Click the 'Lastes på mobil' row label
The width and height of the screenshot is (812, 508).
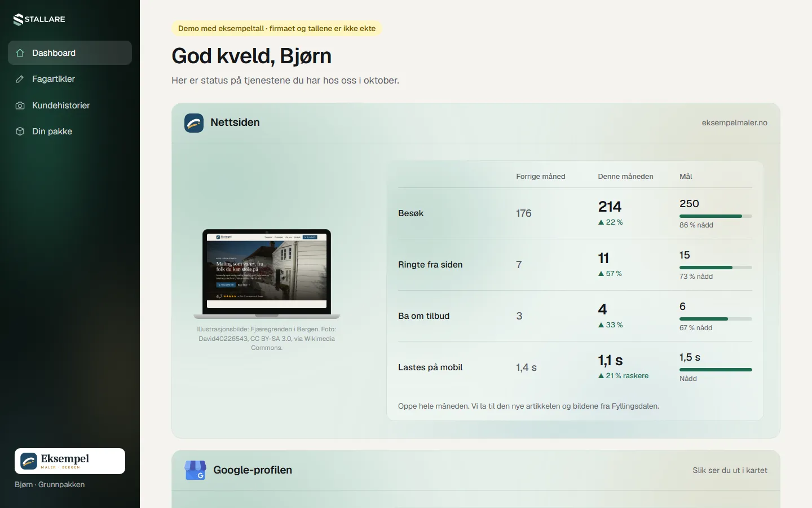click(x=430, y=367)
